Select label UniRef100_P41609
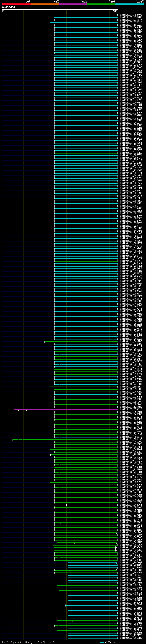The width and height of the screenshot is (146, 644). [131, 442]
